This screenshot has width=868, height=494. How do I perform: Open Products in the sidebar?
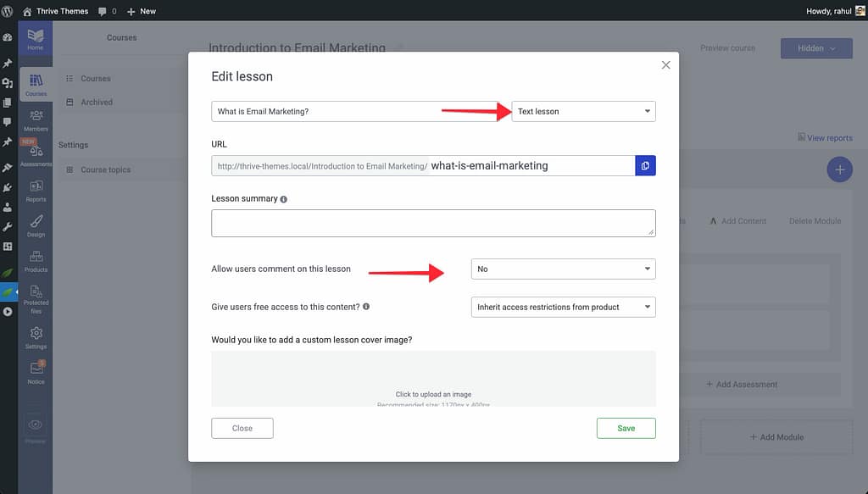[36, 261]
